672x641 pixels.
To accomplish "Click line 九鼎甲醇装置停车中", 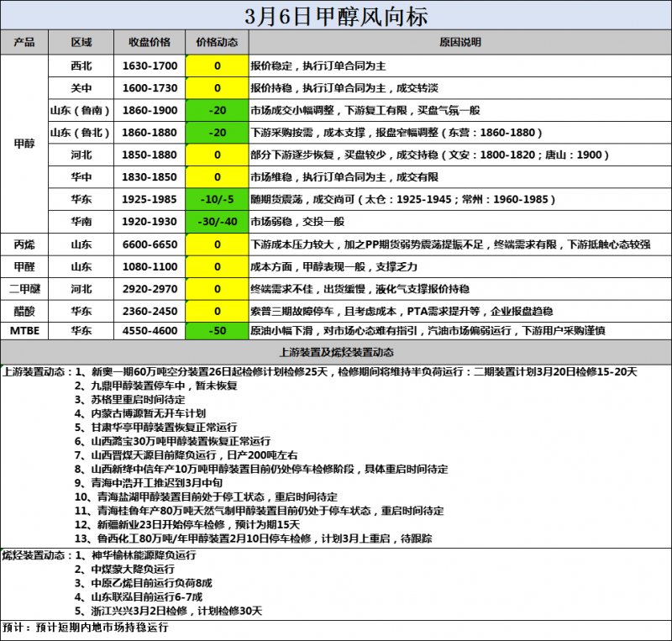I will click(x=156, y=386).
